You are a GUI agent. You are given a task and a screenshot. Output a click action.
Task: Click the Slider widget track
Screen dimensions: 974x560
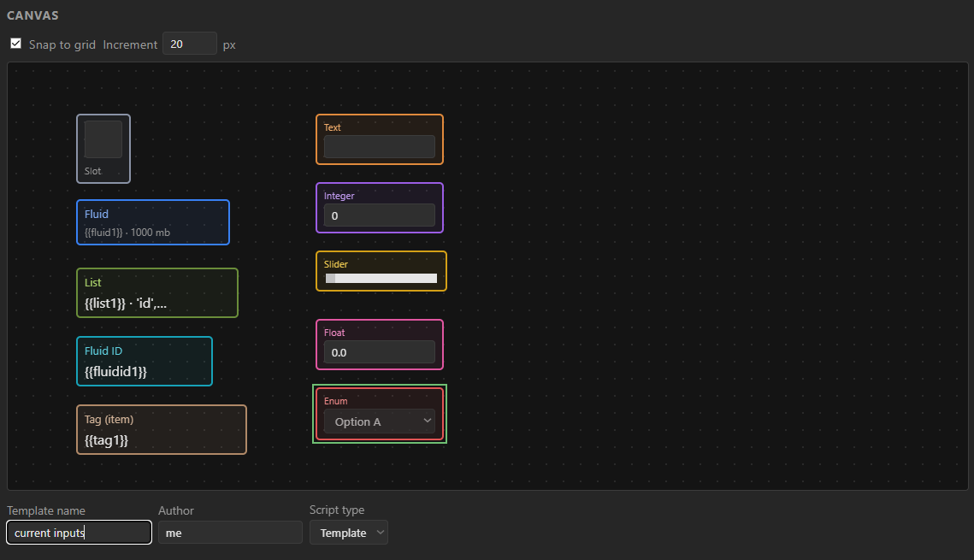point(381,278)
